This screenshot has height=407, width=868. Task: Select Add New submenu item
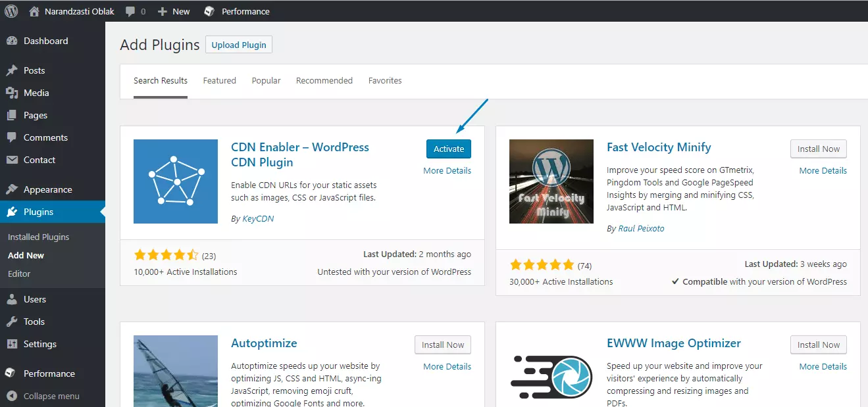[x=26, y=255]
